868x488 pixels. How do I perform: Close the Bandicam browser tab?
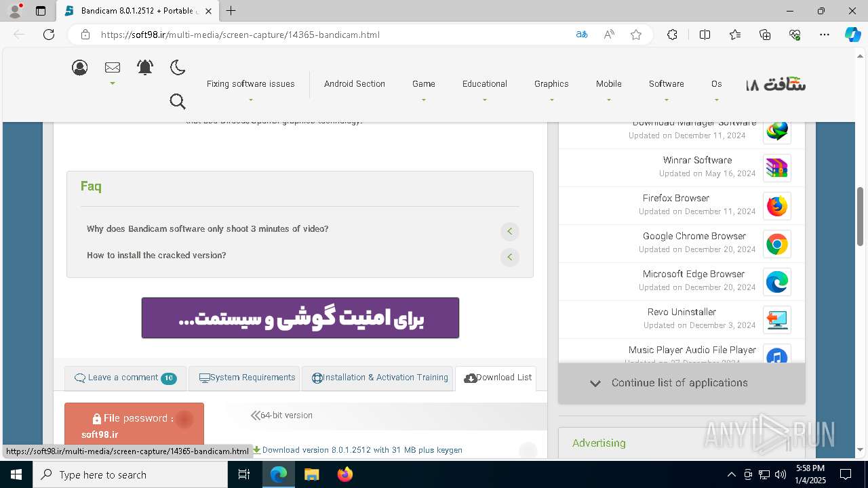pyautogui.click(x=209, y=11)
